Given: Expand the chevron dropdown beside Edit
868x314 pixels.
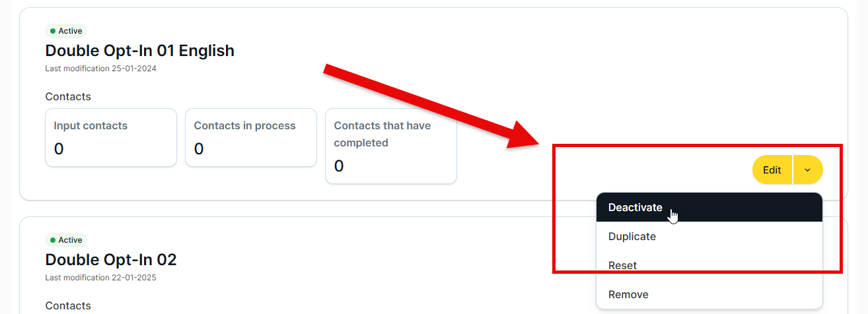Looking at the screenshot, I should pyautogui.click(x=807, y=170).
